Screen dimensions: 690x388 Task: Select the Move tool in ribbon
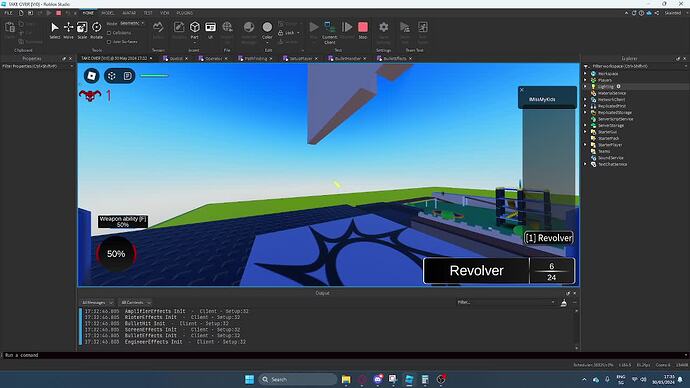[68, 31]
